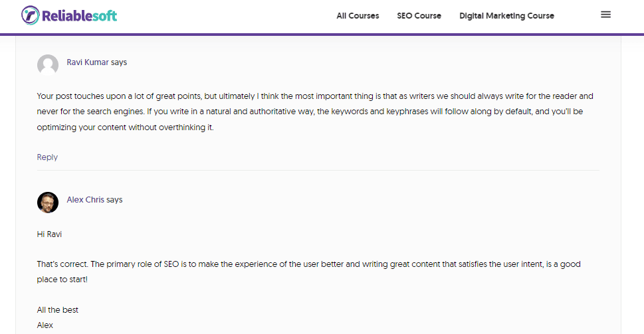The height and width of the screenshot is (334, 644).
Task: Click the Alex Chris author name
Action: (x=85, y=200)
